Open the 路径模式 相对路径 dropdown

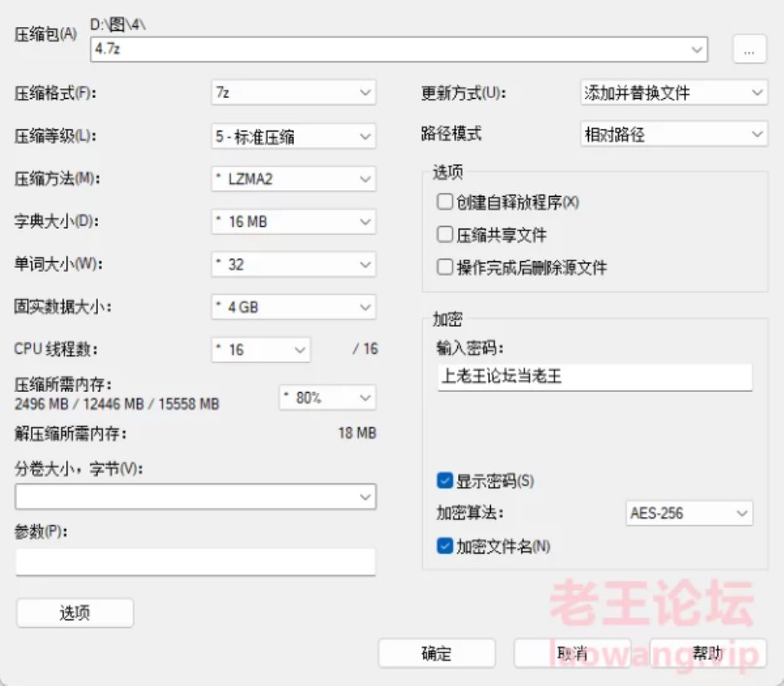[674, 134]
